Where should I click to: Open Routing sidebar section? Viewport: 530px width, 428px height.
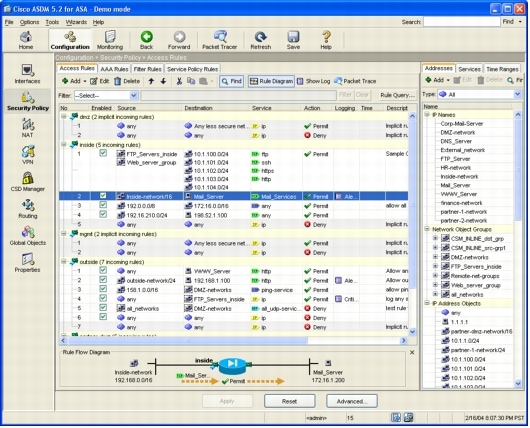[x=27, y=209]
